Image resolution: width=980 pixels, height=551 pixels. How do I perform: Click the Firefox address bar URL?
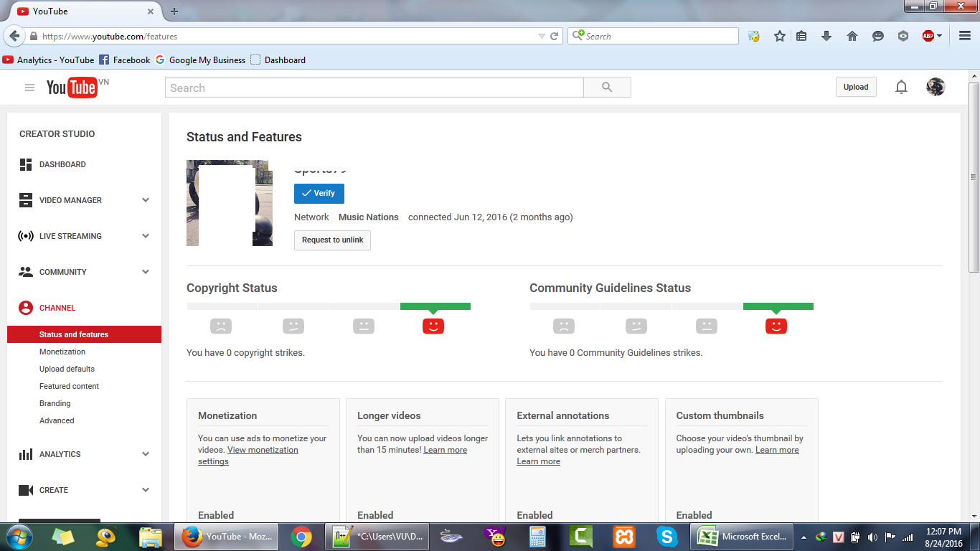click(x=110, y=36)
